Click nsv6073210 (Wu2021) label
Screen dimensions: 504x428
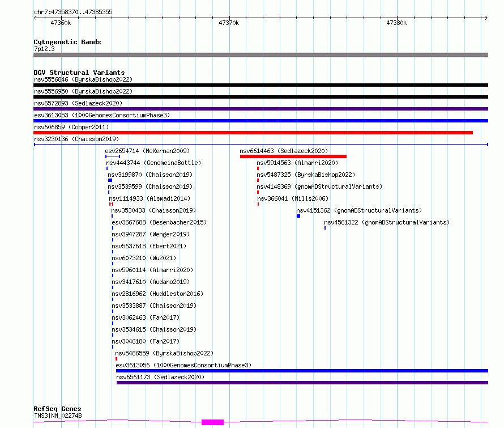(144, 258)
